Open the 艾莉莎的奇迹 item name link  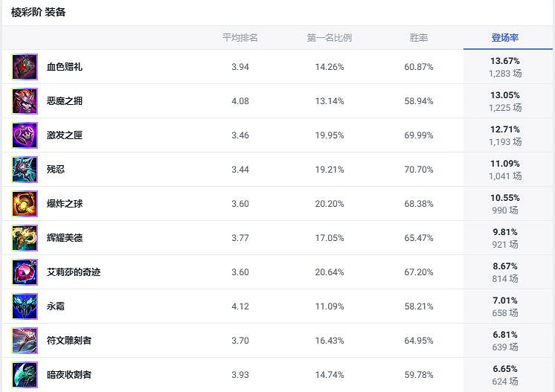tap(74, 272)
